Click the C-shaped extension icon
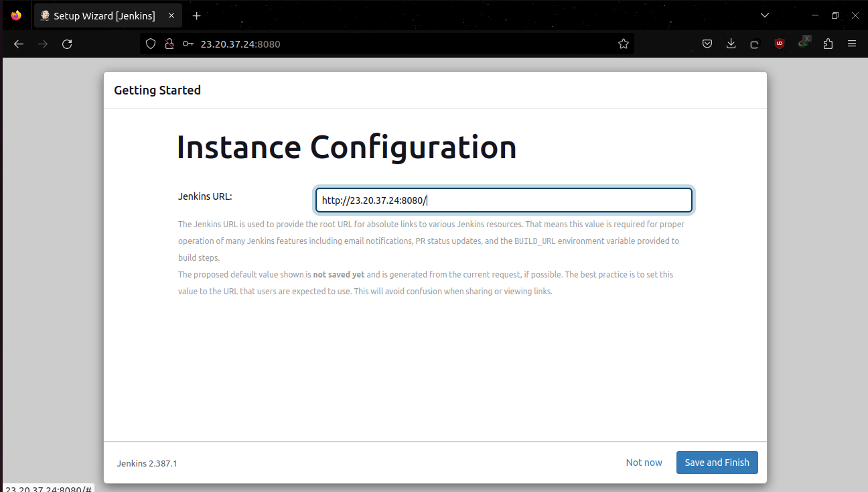The width and height of the screenshot is (868, 492). tap(754, 44)
